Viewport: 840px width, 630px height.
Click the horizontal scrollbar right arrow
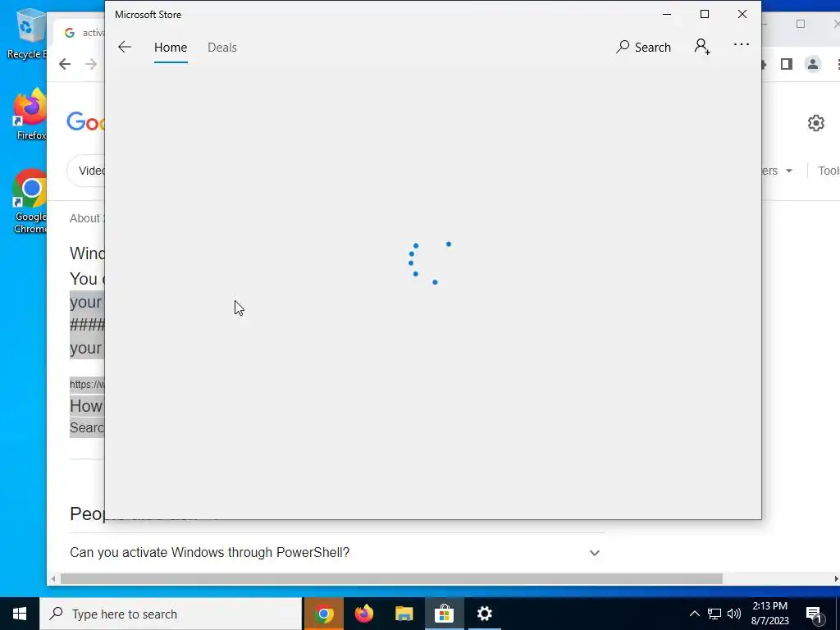pyautogui.click(x=836, y=579)
